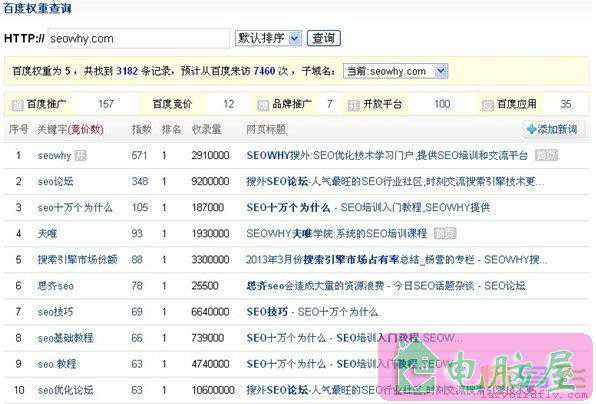Click indexed count 2910000
Viewport: 596px width, 404px height.
[210, 155]
